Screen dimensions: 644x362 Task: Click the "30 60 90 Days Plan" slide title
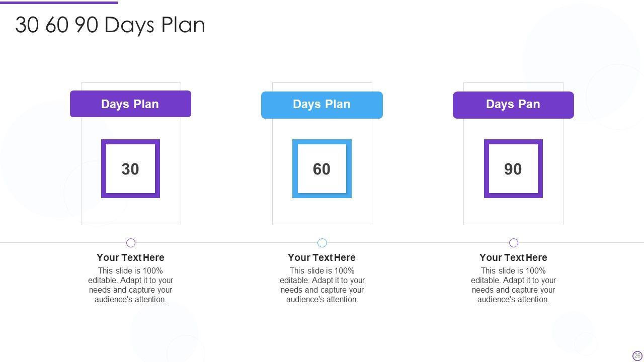(x=110, y=25)
